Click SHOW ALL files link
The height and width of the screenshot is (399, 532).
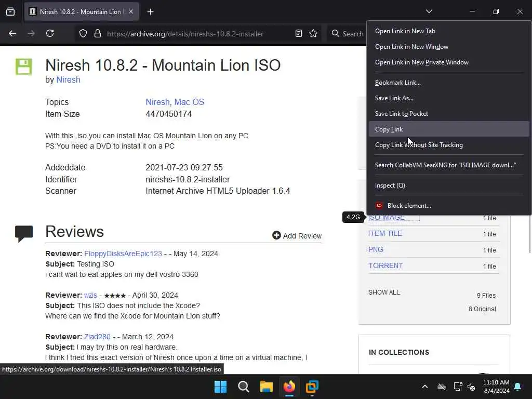[384, 292]
